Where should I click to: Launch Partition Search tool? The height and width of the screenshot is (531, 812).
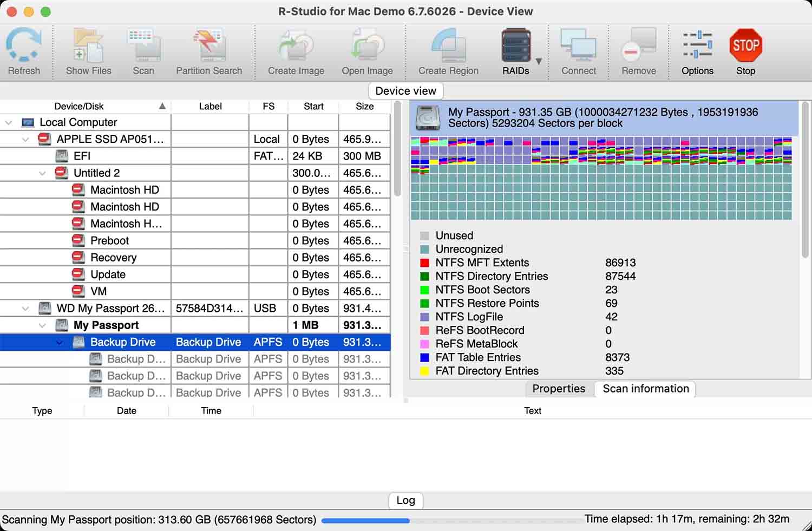(x=209, y=45)
